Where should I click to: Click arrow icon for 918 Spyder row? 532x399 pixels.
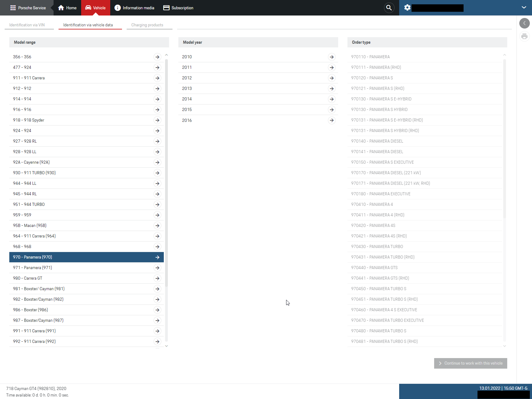tap(157, 120)
